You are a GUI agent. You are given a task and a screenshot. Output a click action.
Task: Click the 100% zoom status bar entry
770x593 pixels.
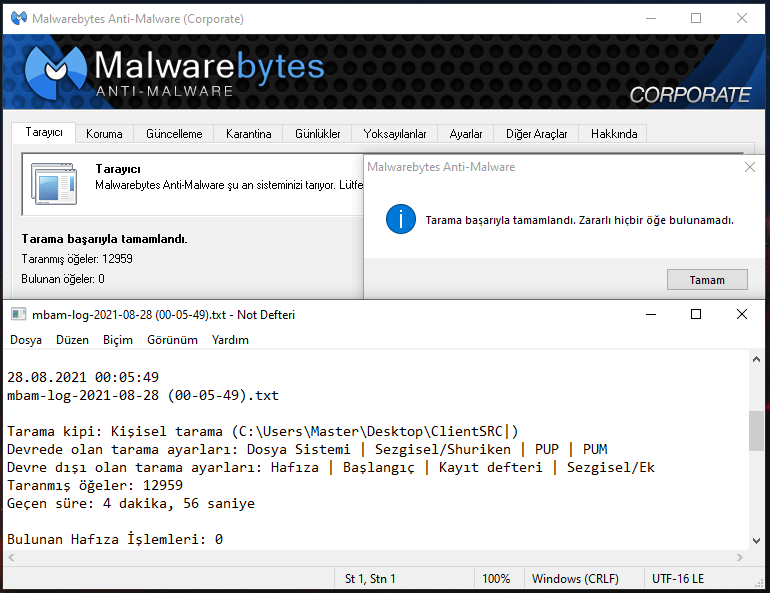(496, 579)
